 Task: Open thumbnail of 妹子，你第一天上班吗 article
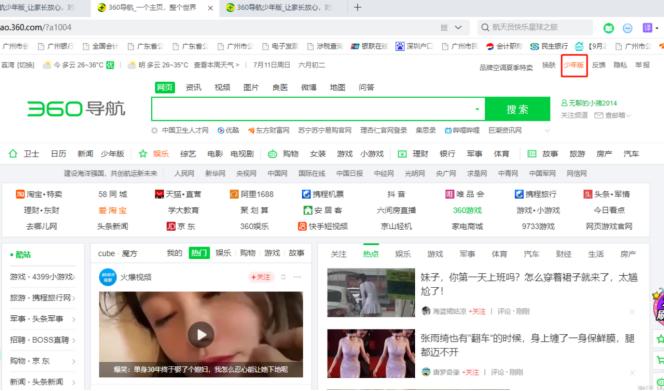(x=371, y=293)
